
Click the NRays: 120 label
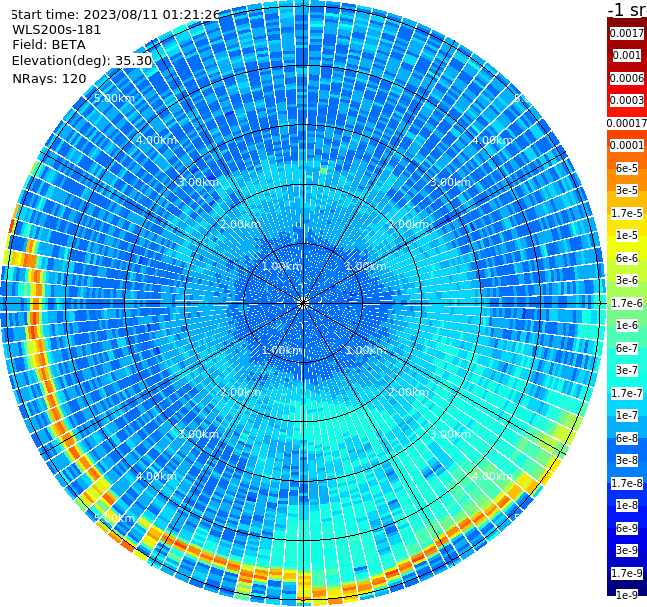[x=49, y=78]
